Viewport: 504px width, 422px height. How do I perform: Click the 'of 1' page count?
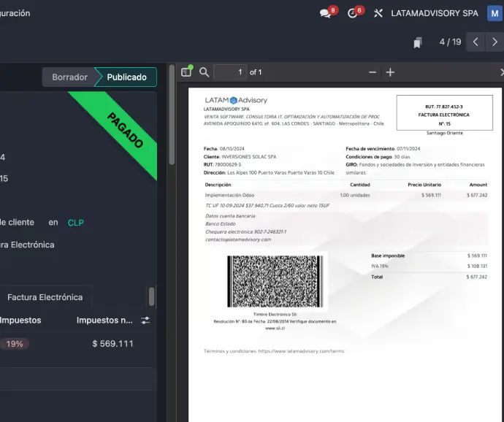pos(256,72)
